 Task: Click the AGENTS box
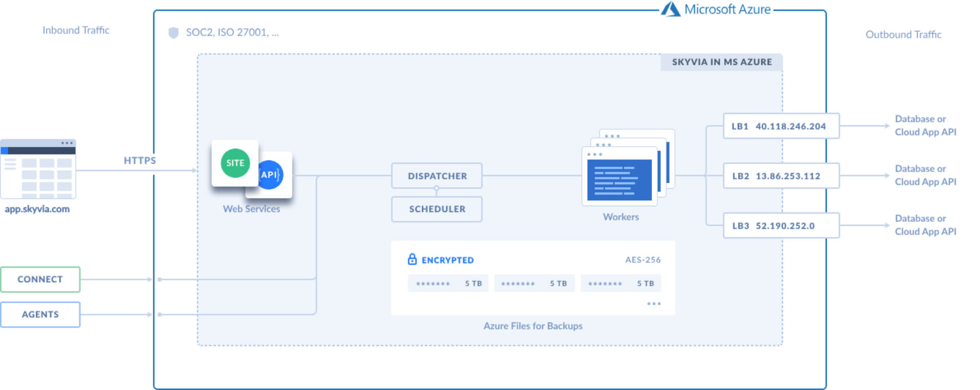click(x=40, y=314)
